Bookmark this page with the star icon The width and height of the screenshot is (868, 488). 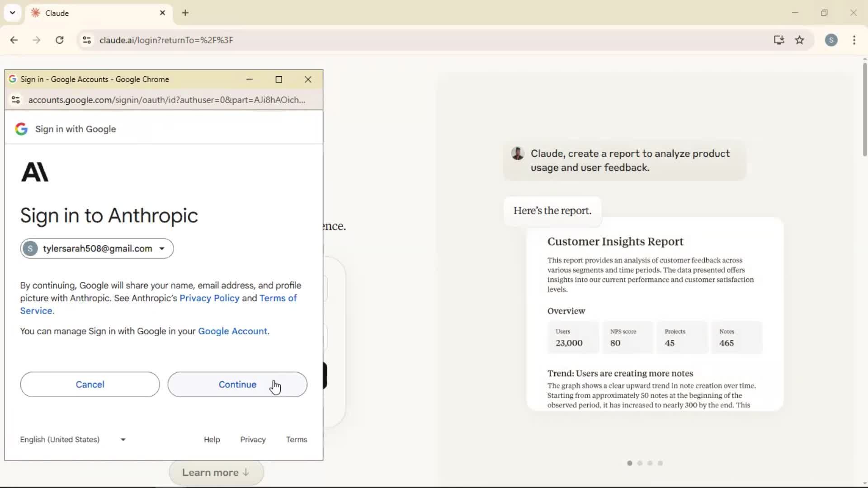pyautogui.click(x=800, y=40)
